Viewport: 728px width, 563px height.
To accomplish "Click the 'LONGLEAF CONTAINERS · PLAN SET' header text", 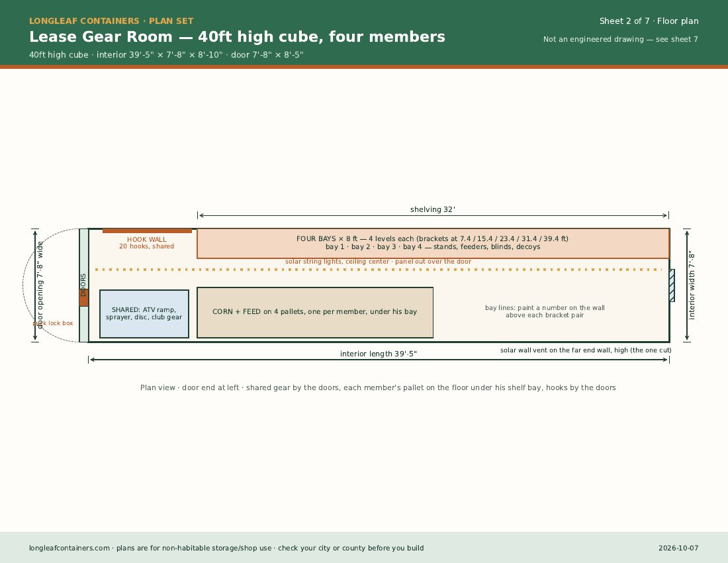I will click(x=111, y=21).
